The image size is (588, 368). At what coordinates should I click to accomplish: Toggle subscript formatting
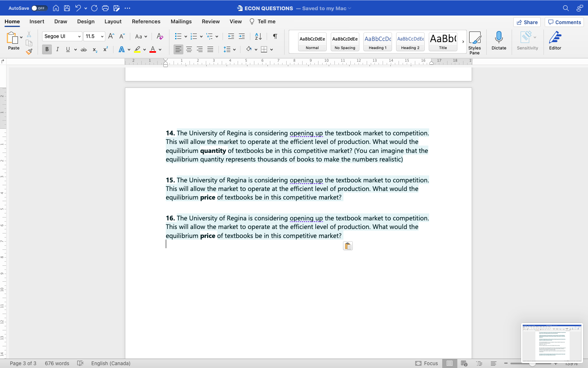pos(95,49)
